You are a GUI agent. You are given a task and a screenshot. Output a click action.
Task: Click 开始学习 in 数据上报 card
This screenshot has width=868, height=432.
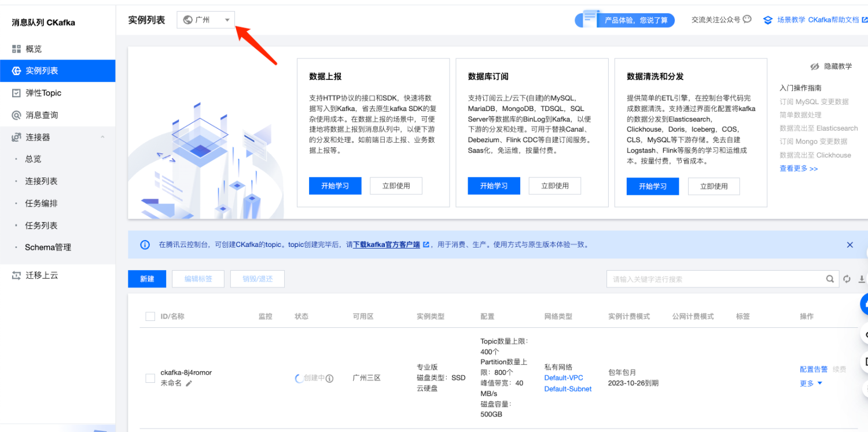(x=335, y=186)
